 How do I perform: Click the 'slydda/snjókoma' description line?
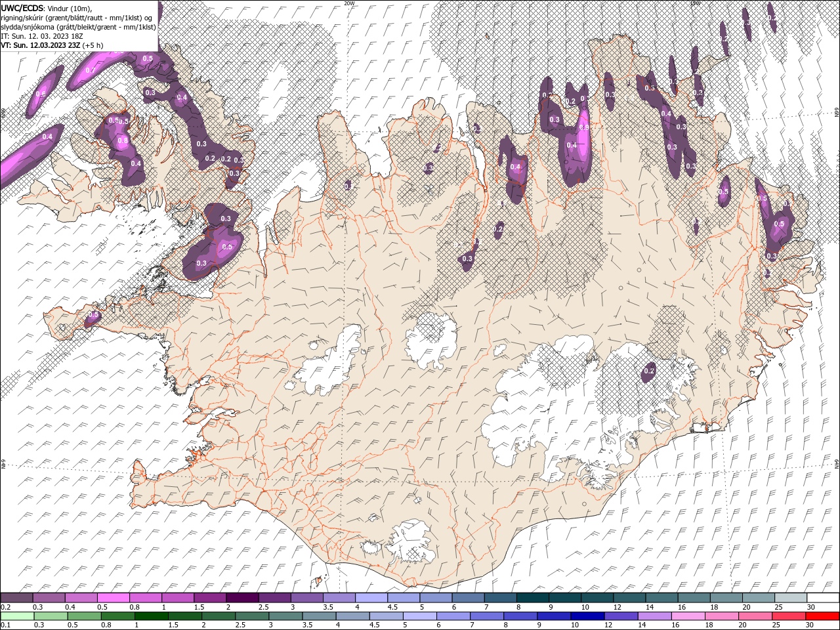(78, 27)
